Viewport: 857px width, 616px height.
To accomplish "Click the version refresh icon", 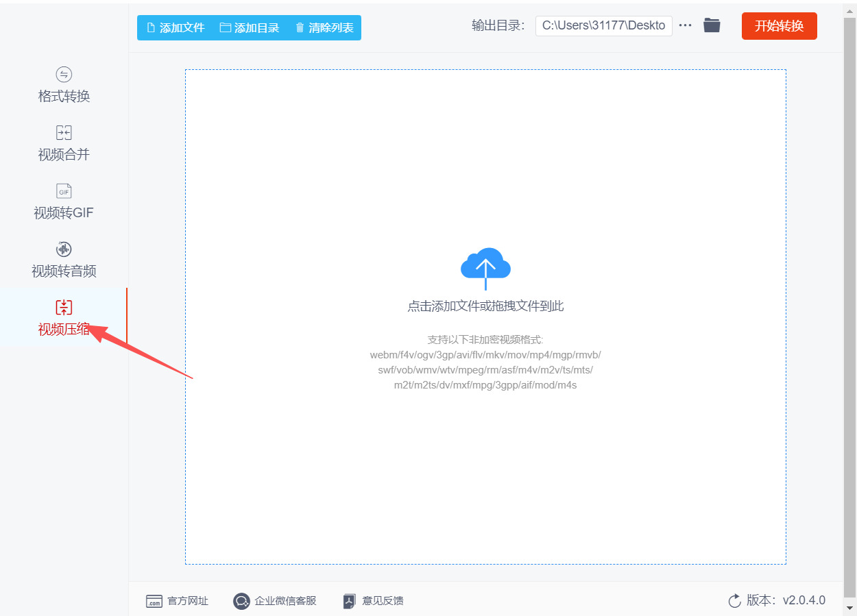I will coord(734,601).
